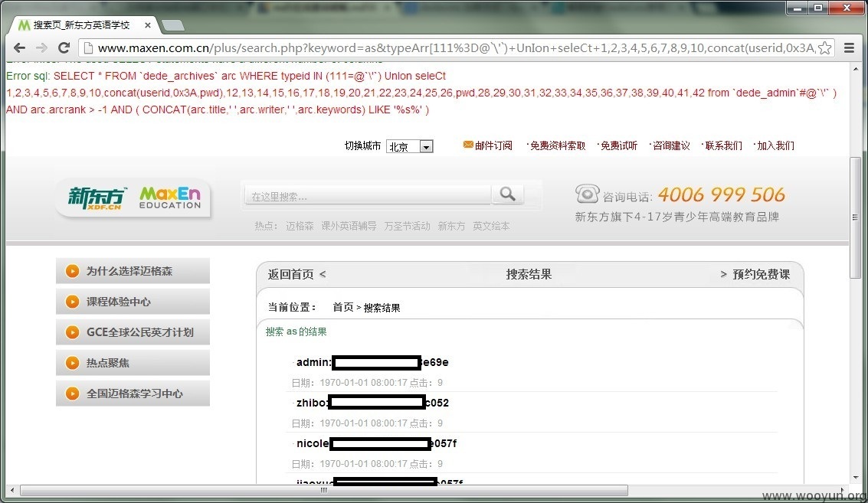Click the orange arrow icon beside 课程体验中心

tap(72, 302)
